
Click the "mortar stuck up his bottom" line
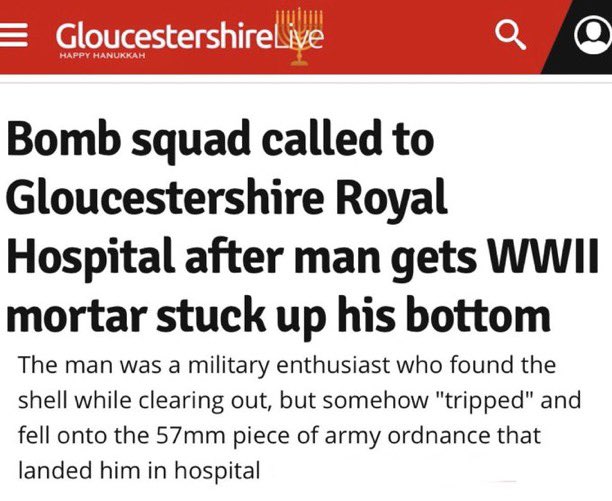(x=278, y=316)
